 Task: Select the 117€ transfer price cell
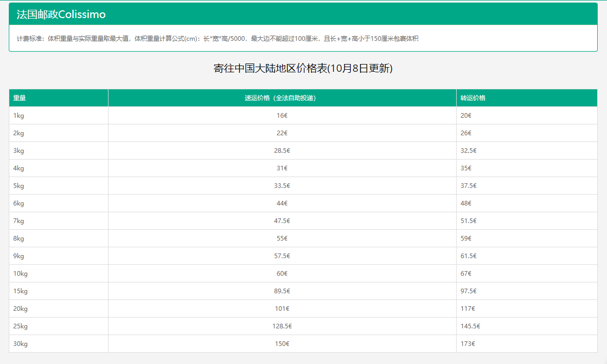[x=527, y=309]
